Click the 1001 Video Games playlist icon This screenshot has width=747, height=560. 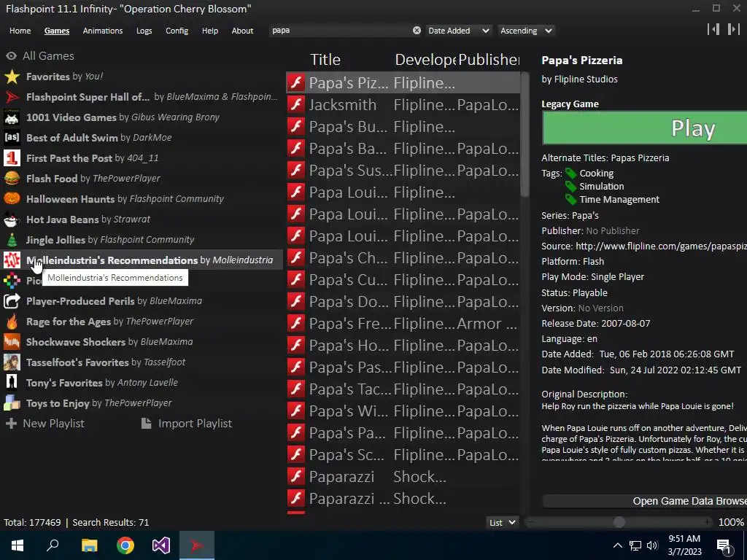(x=12, y=117)
